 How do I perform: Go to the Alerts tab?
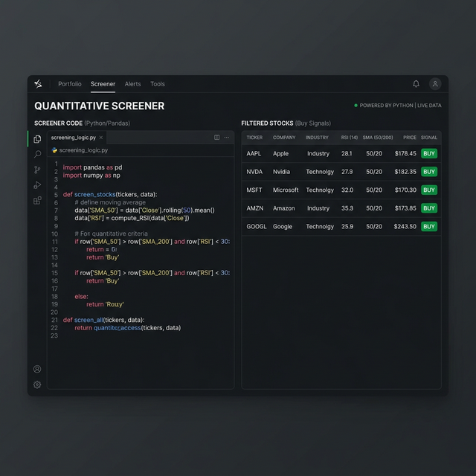[x=132, y=84]
